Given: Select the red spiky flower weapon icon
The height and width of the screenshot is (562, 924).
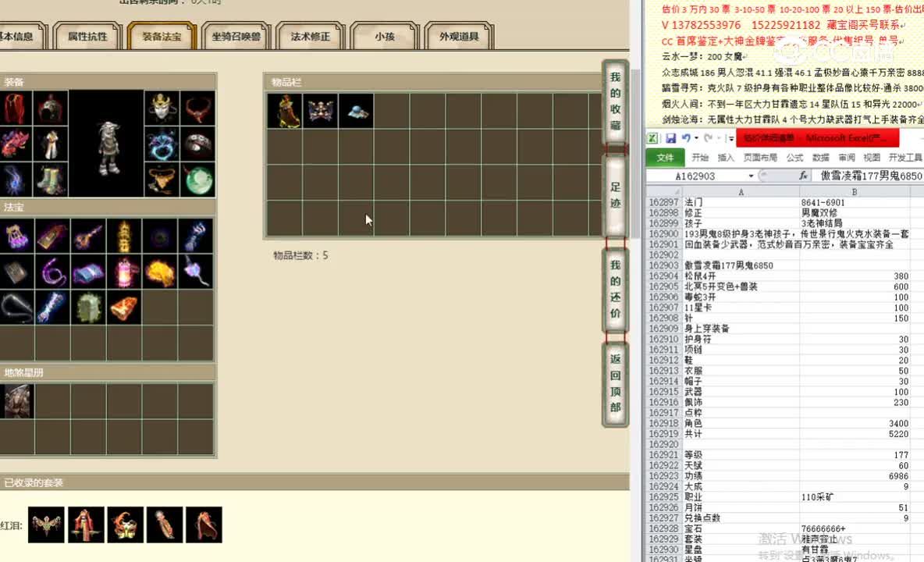Looking at the screenshot, I should [16, 144].
